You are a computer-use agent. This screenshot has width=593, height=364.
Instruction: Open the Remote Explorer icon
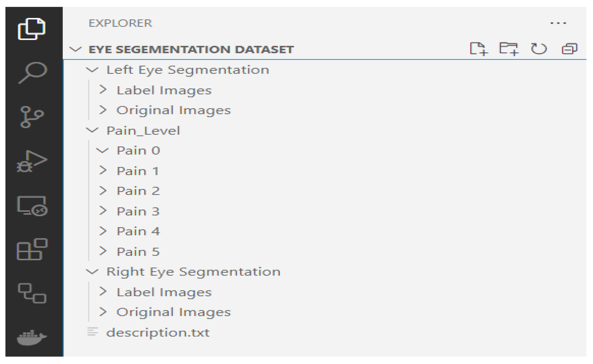pos(32,206)
